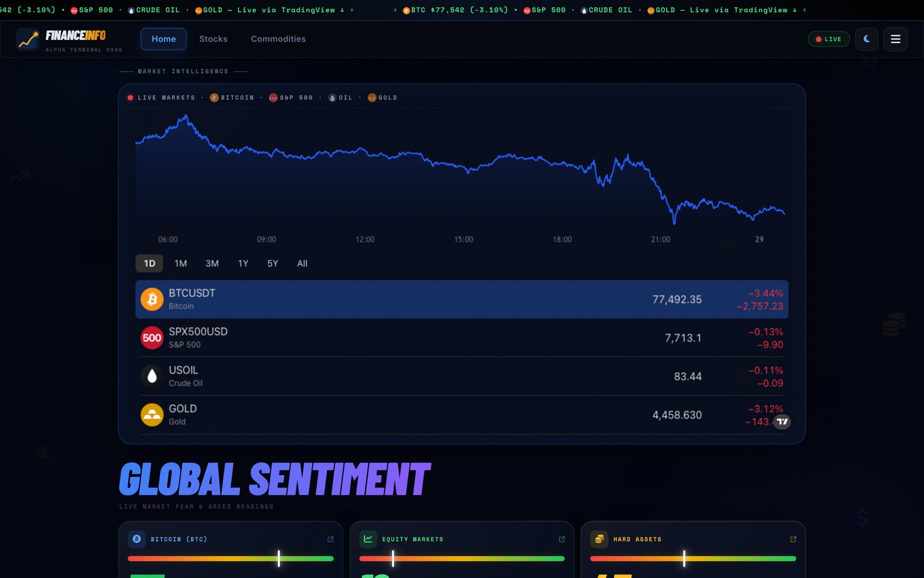The width and height of the screenshot is (924, 578).
Task: Click the Gold icon in legend
Action: click(372, 98)
